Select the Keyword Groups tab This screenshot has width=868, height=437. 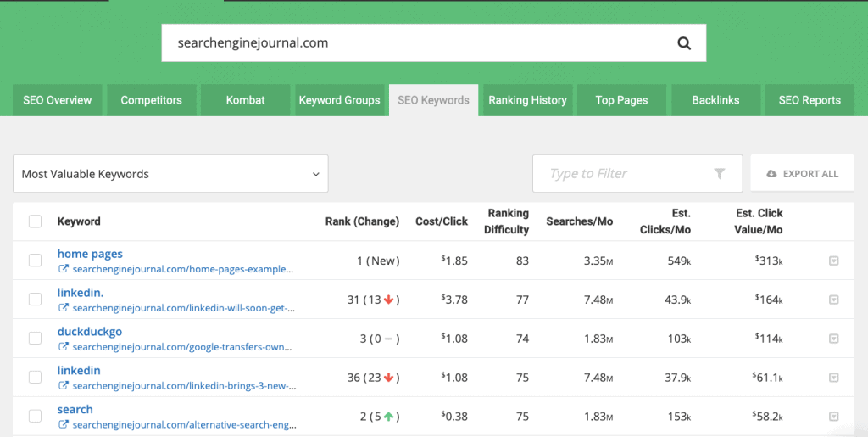tap(339, 100)
